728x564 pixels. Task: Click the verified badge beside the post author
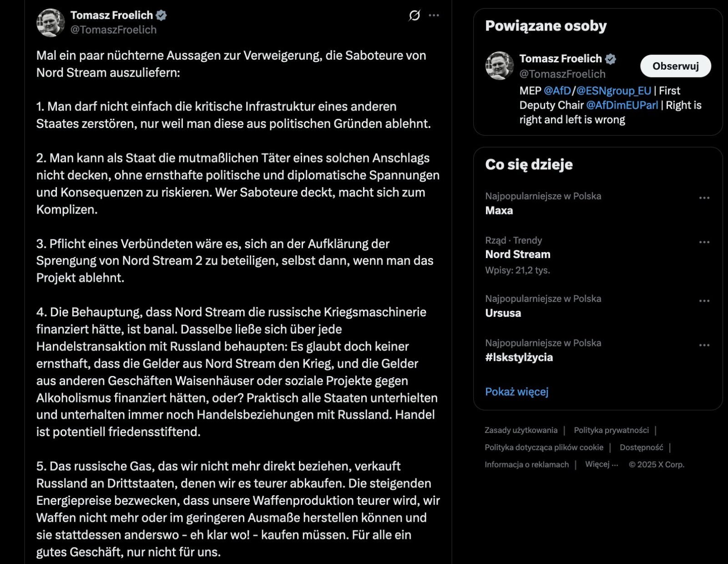[x=161, y=15]
